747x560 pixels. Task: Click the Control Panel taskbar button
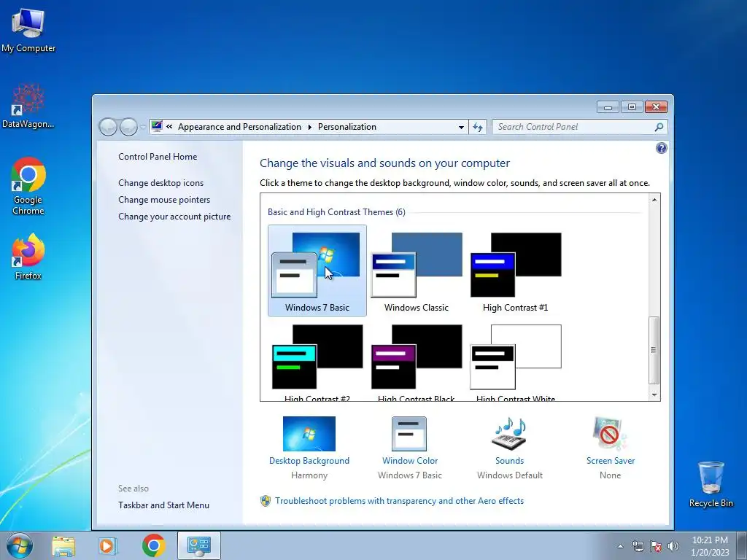coord(198,545)
